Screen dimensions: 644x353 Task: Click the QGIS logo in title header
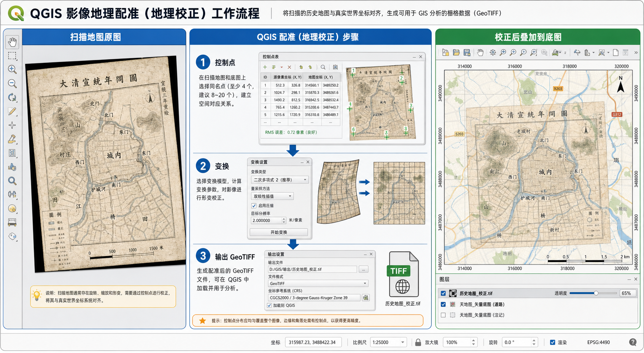click(x=16, y=13)
